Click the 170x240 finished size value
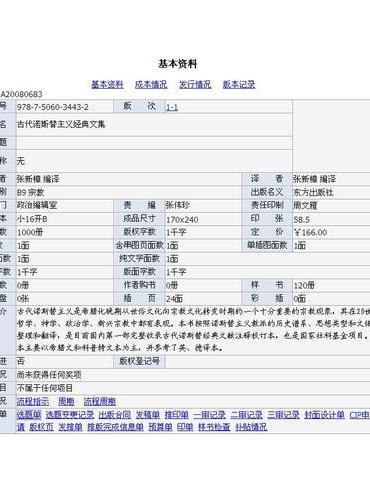 182,219
